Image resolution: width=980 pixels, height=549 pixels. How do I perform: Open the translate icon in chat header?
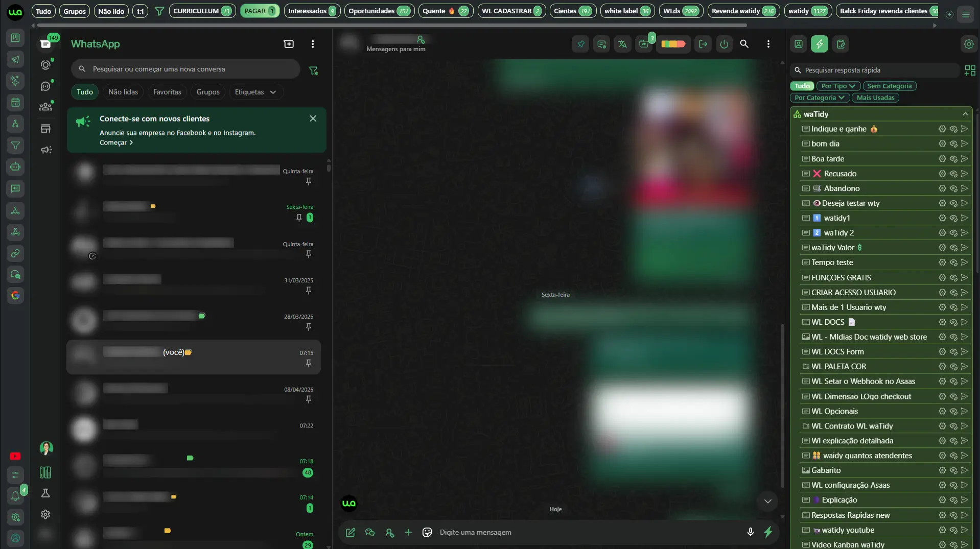pyautogui.click(x=622, y=44)
